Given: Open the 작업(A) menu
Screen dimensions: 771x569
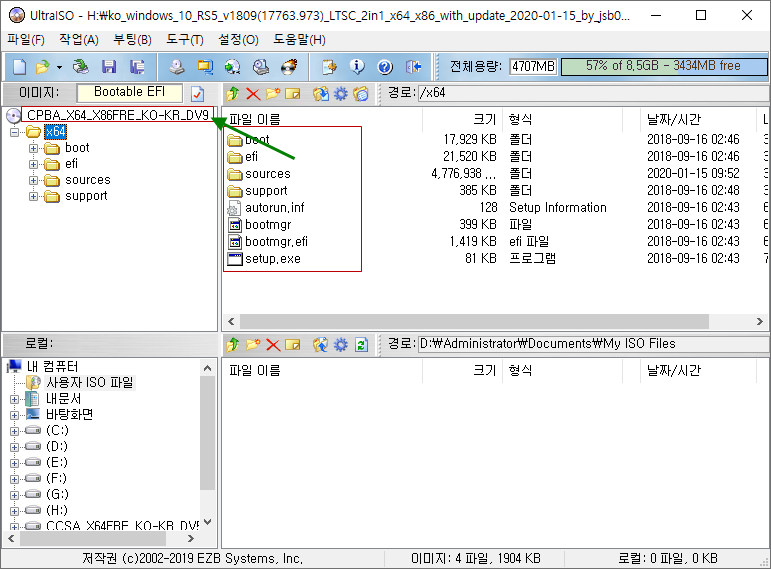Looking at the screenshot, I should pos(79,40).
